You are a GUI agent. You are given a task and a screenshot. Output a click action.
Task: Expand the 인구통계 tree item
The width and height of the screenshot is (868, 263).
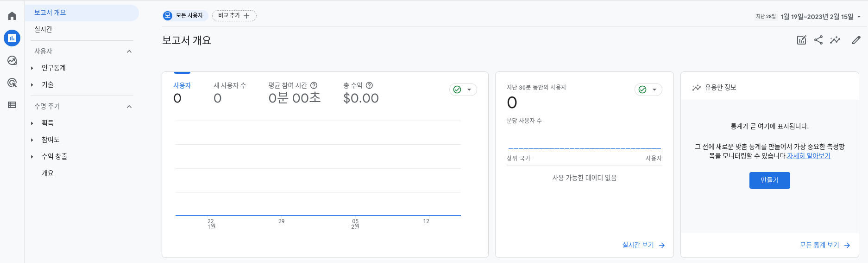[x=32, y=68]
